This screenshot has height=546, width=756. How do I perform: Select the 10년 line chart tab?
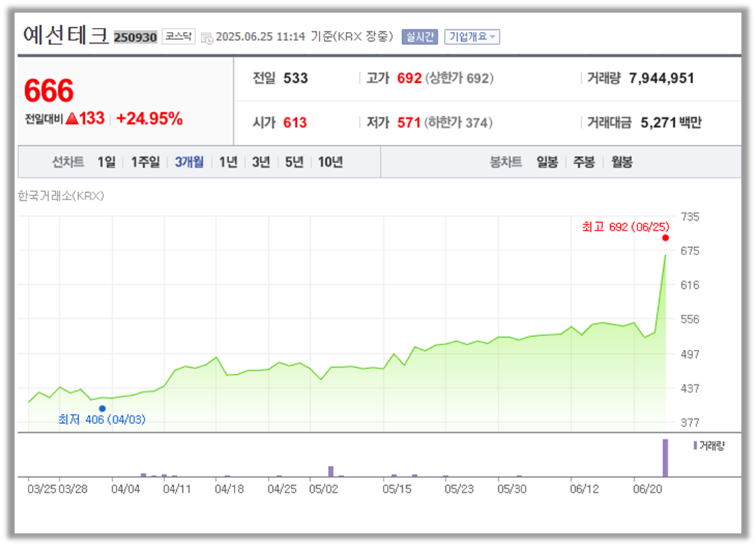point(330,162)
